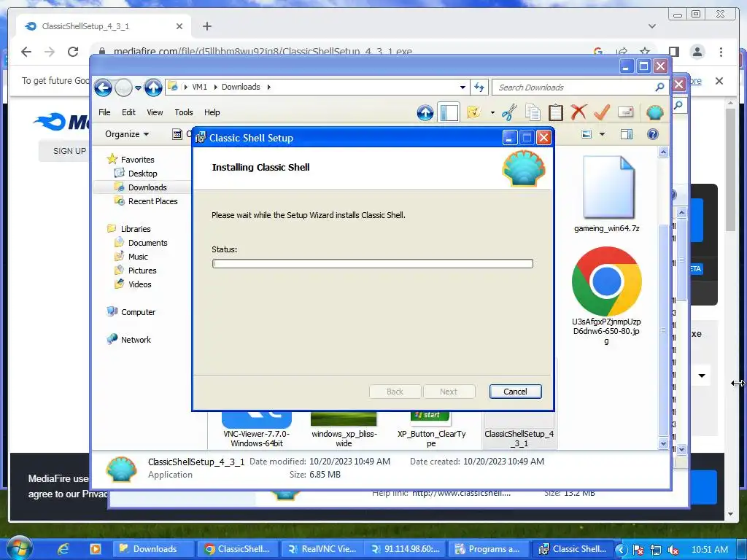The height and width of the screenshot is (560, 747).
Task: Expand the change view options arrow
Action: pyautogui.click(x=602, y=134)
